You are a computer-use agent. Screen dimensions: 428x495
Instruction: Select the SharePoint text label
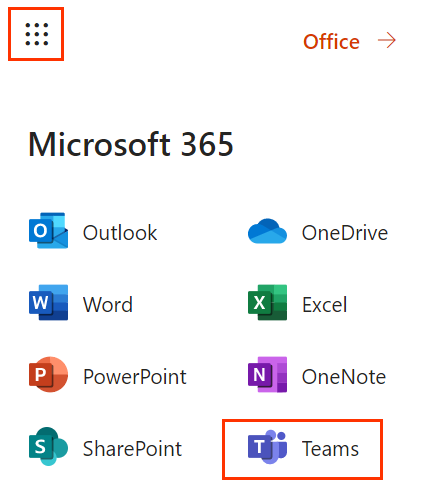pyautogui.click(x=132, y=449)
